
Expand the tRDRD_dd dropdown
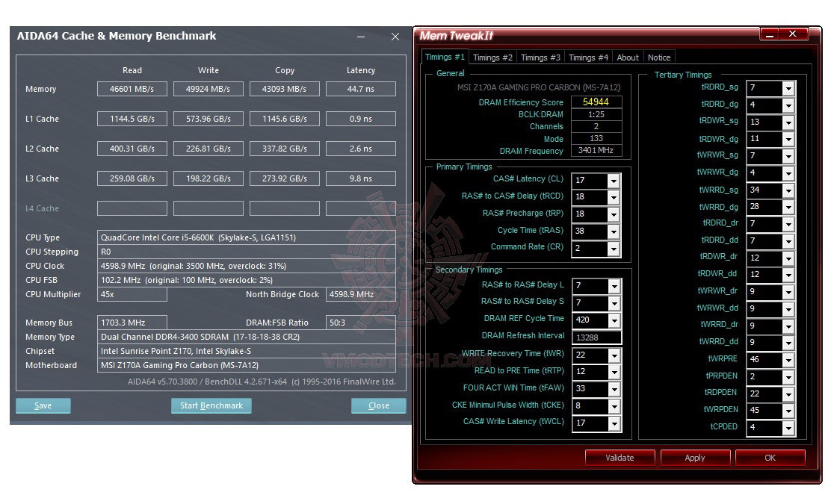[788, 241]
